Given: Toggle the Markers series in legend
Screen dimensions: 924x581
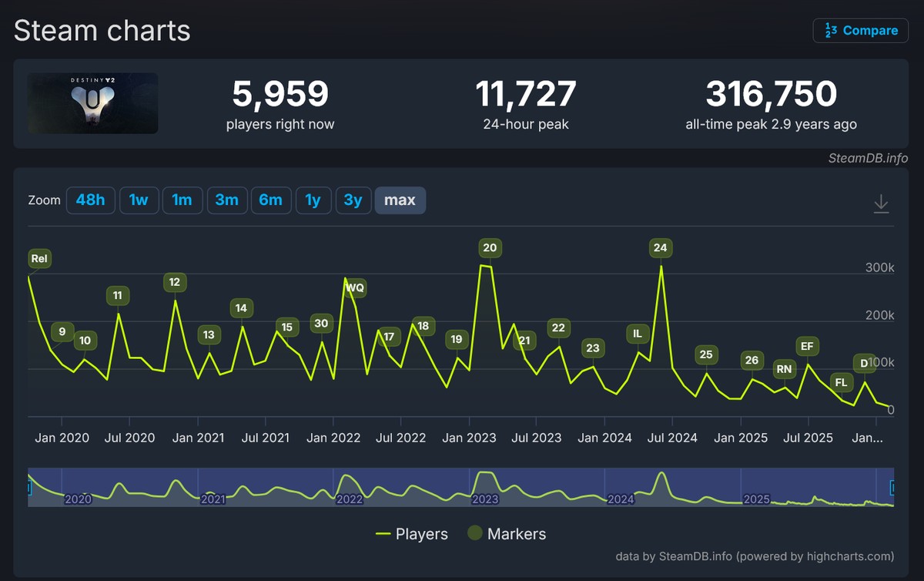Looking at the screenshot, I should [506, 534].
